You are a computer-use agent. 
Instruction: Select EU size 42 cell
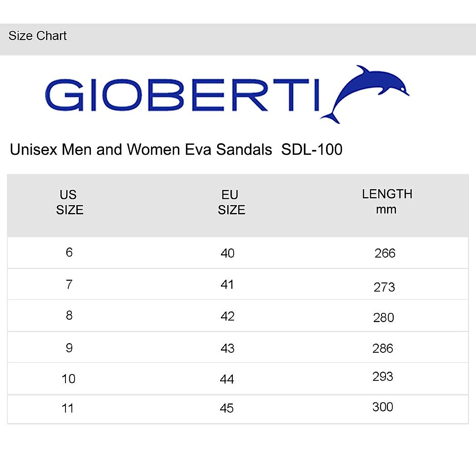(227, 316)
